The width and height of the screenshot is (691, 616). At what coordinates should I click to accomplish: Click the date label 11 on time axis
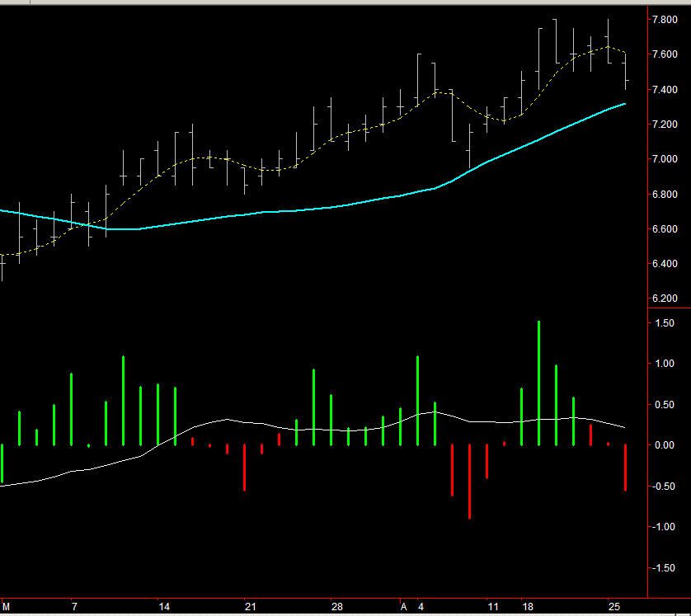click(493, 607)
